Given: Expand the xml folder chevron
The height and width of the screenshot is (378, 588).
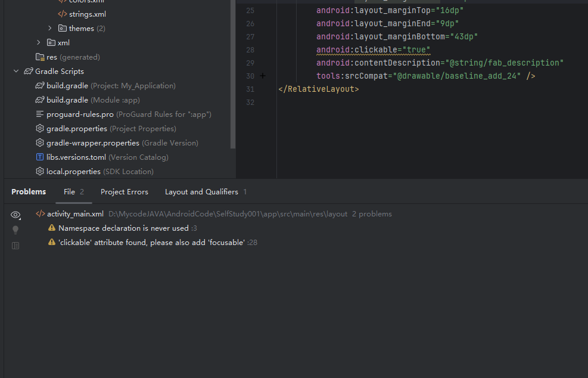Looking at the screenshot, I should (39, 43).
